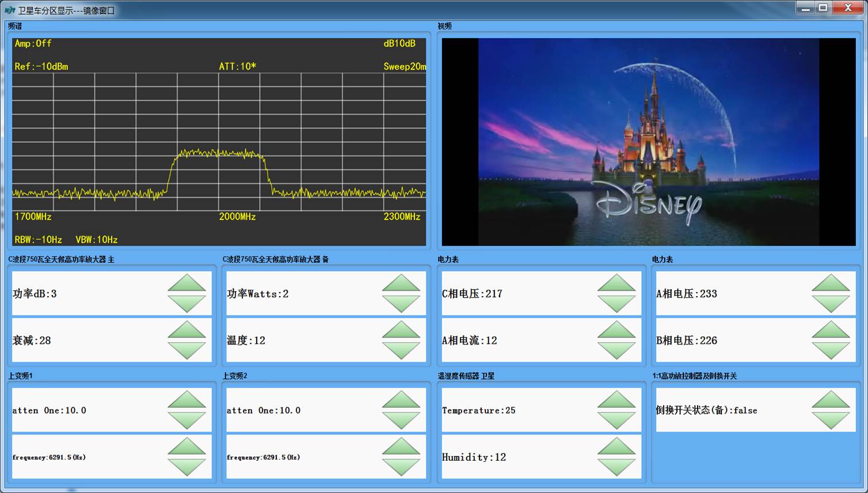Select Temperature:25 text

[479, 411]
